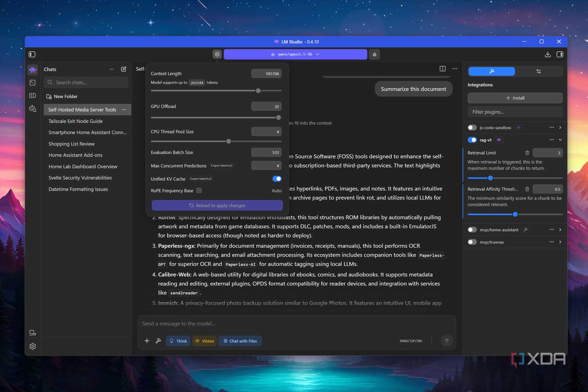Click the Context Length slider handle
Image resolution: width=588 pixels, height=392 pixels.
(258, 91)
